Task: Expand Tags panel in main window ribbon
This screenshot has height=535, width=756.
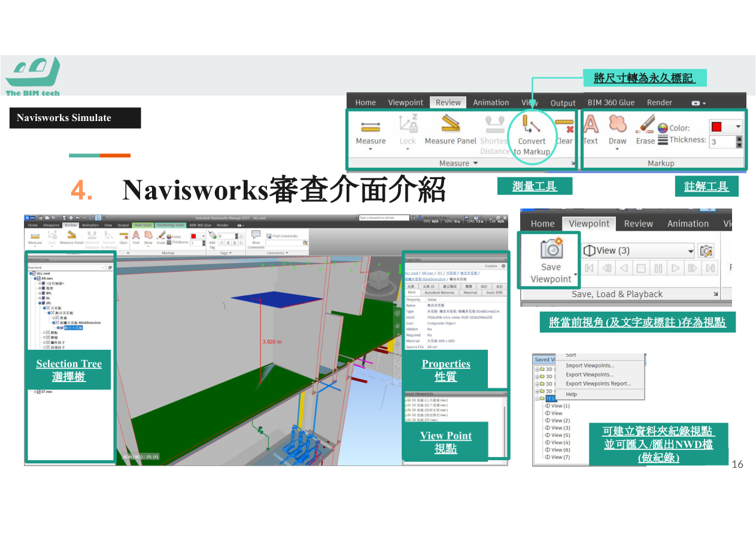Action: pyautogui.click(x=226, y=253)
